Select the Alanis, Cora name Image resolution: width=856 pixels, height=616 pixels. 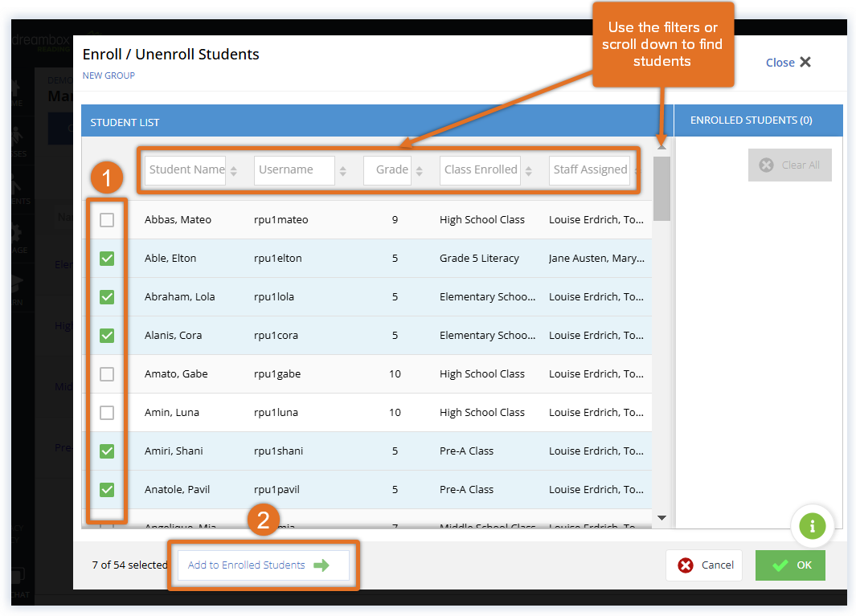pos(173,336)
